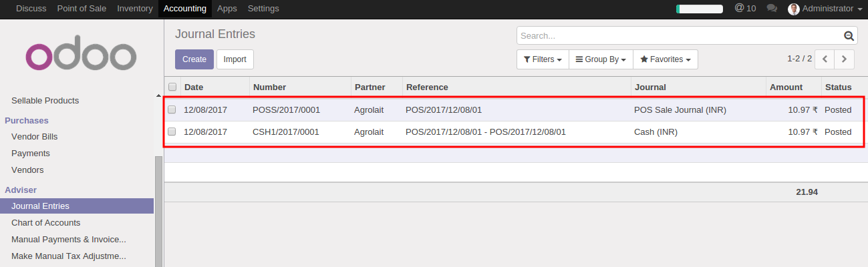
Task: Open the conversations chat bubble icon
Action: tap(772, 9)
